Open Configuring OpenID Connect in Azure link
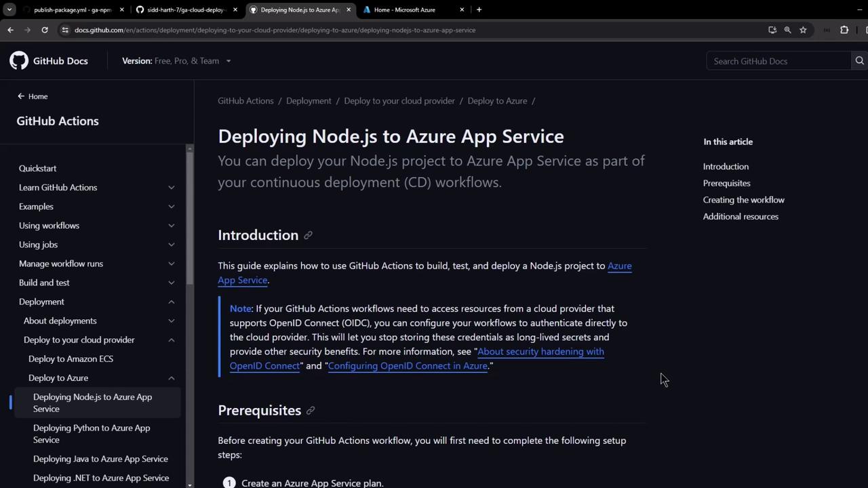This screenshot has width=868, height=488. pyautogui.click(x=408, y=366)
